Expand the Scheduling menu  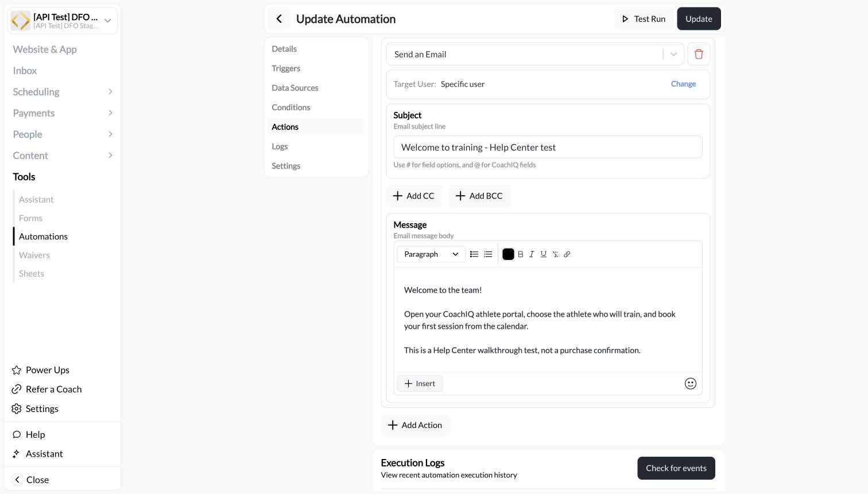click(63, 92)
